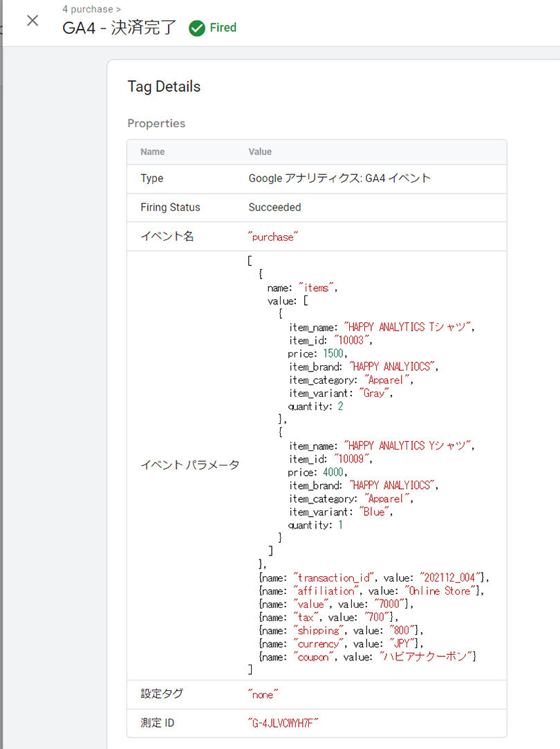Click the 'quantity: 2' line
The width and height of the screenshot is (560, 749).
coord(315,407)
